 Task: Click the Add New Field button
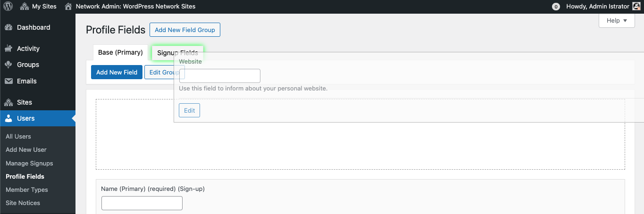(117, 72)
